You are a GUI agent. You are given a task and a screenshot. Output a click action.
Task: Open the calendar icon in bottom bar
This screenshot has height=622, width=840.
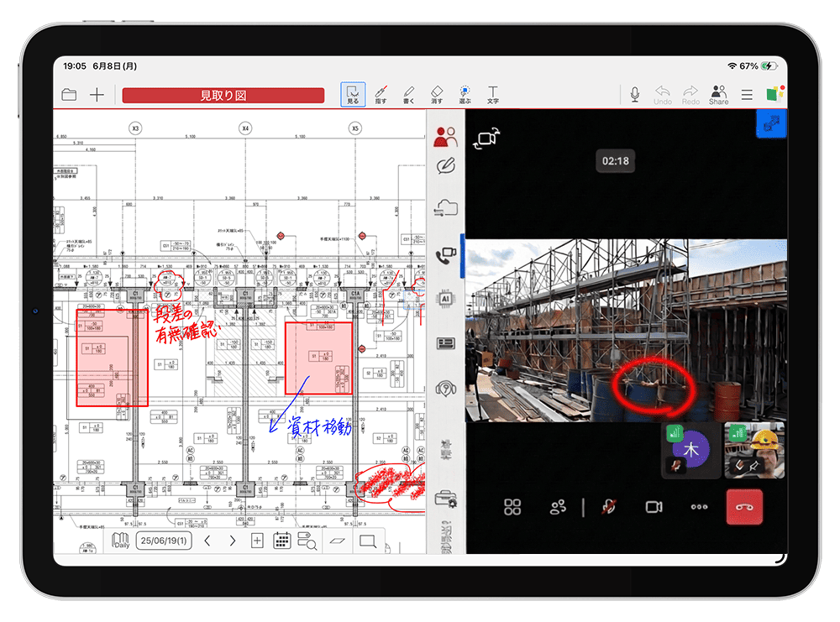pos(281,541)
